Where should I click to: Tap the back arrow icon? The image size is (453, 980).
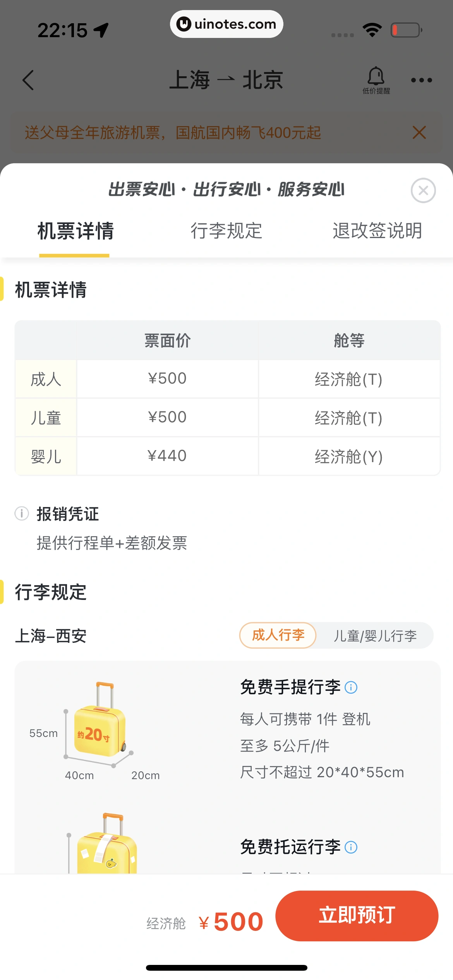tap(28, 80)
